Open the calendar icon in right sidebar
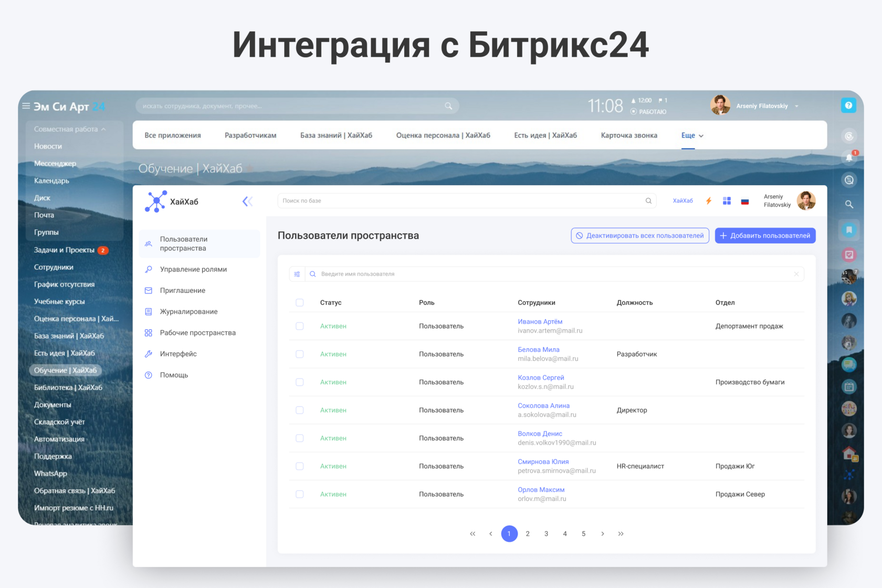Viewport: 882px width, 588px height. (849, 387)
